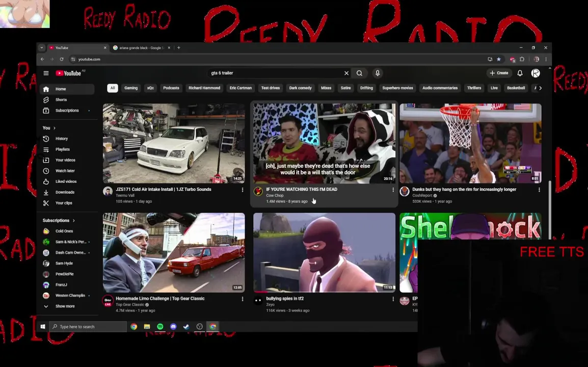Screen dimensions: 588x367
Task: Expand the Subscriptions section heading
Action: click(x=59, y=220)
